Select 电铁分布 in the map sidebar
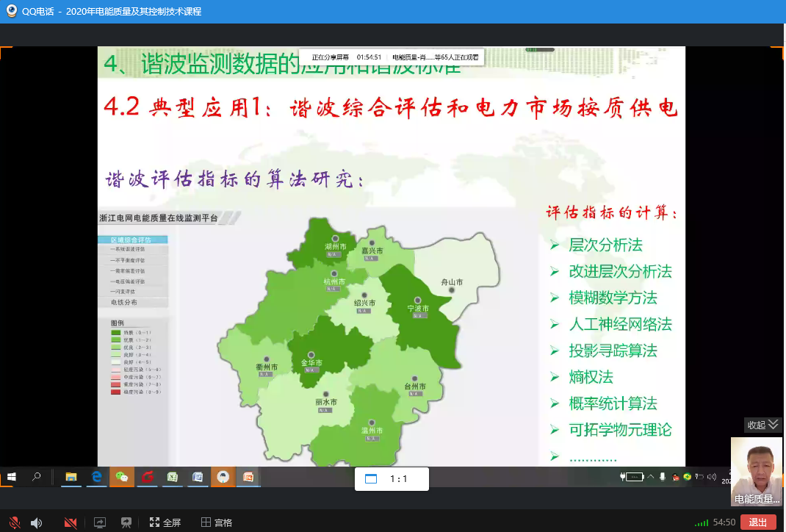 [x=123, y=302]
